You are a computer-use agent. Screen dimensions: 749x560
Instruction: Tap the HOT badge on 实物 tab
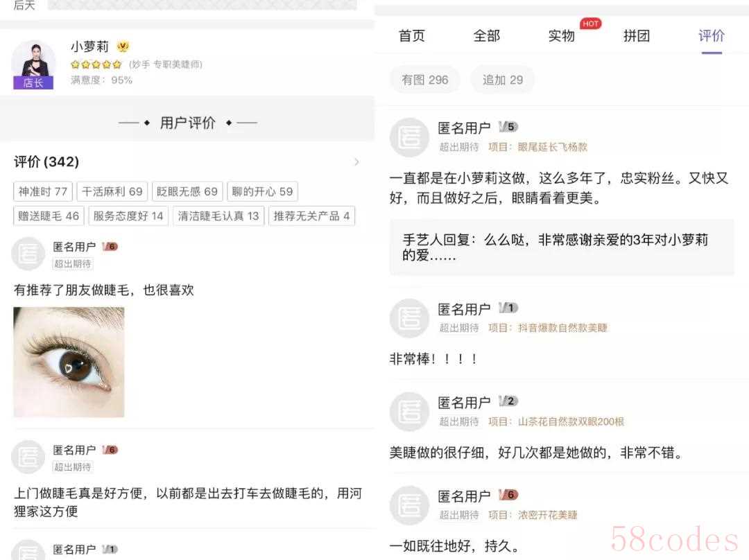pos(590,24)
